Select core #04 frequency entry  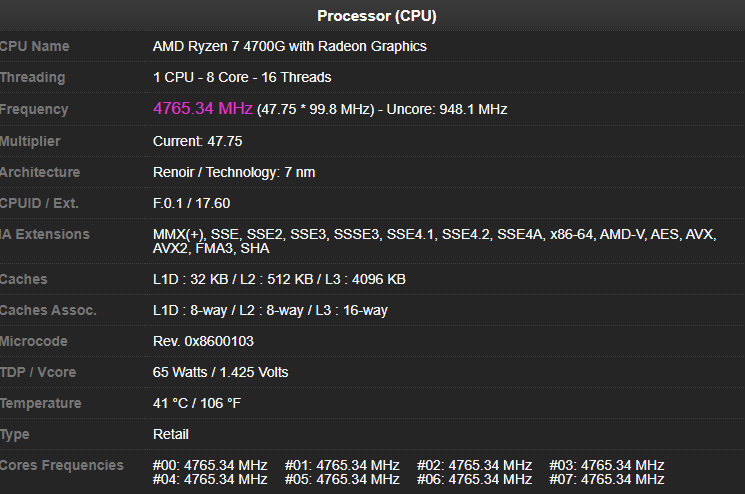pyautogui.click(x=210, y=479)
